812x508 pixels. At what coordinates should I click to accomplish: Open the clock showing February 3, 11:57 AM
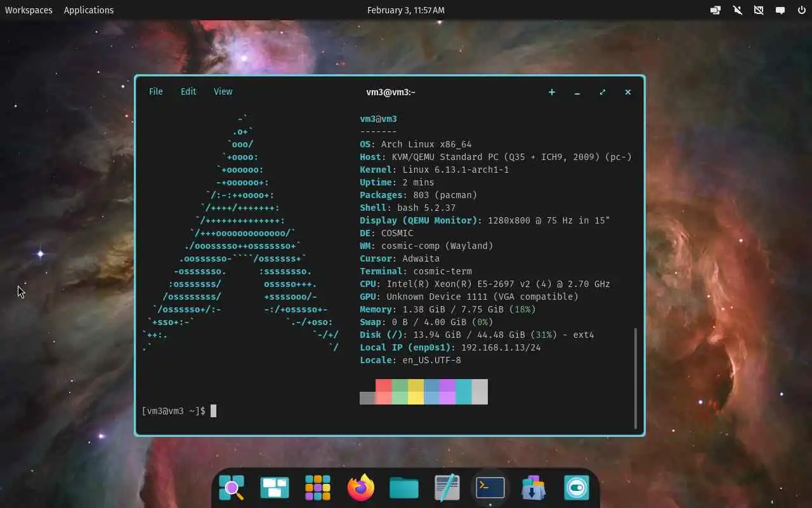click(x=406, y=10)
